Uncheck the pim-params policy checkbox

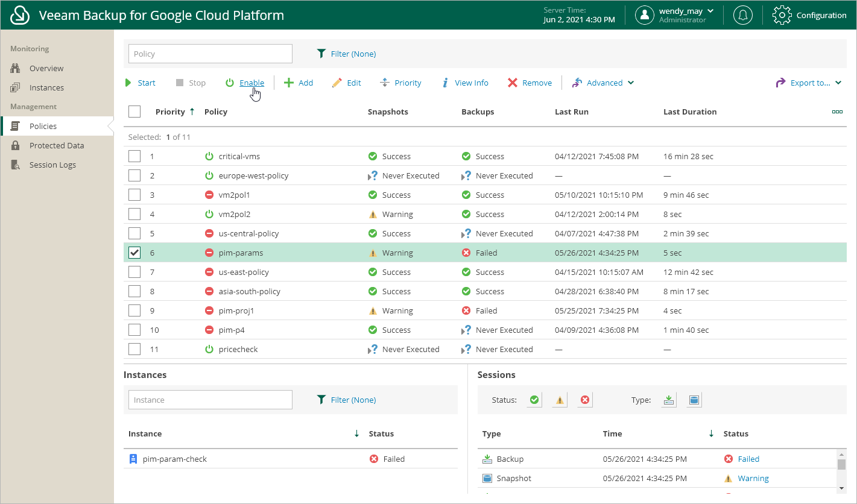(x=134, y=253)
